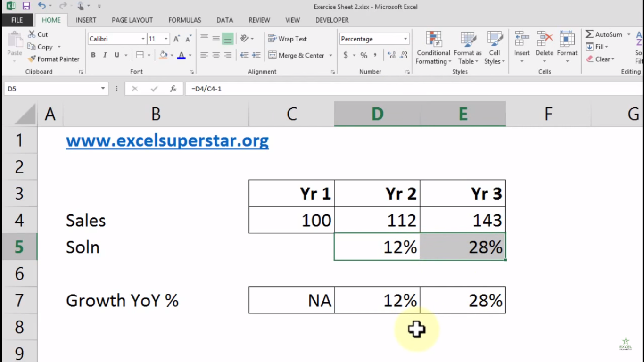The width and height of the screenshot is (644, 362).
Task: Increase font size with the large A icon
Action: [177, 39]
